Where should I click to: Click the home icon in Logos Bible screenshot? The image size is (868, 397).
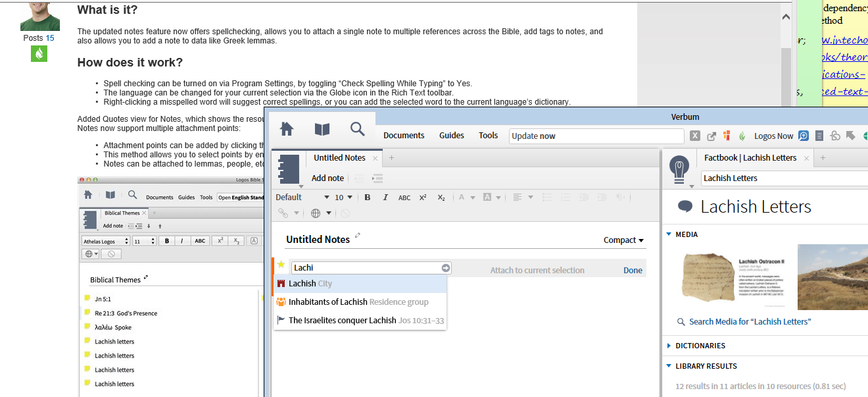click(88, 195)
